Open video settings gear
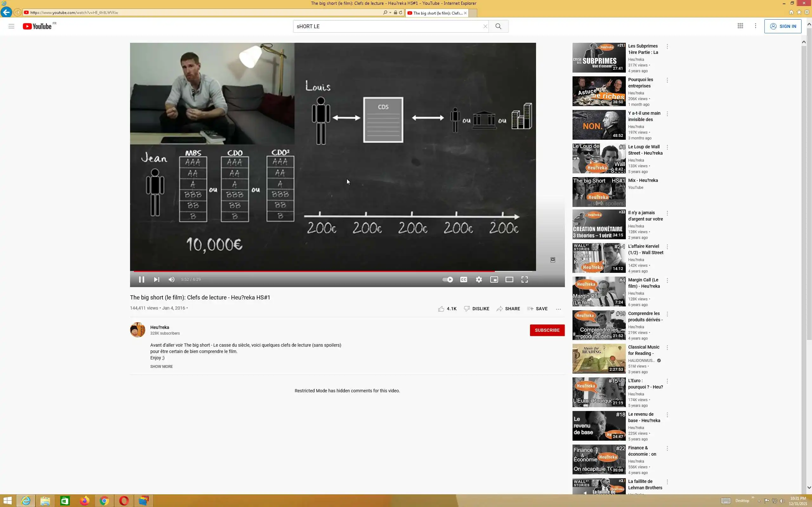This screenshot has height=507, width=812. pyautogui.click(x=479, y=279)
